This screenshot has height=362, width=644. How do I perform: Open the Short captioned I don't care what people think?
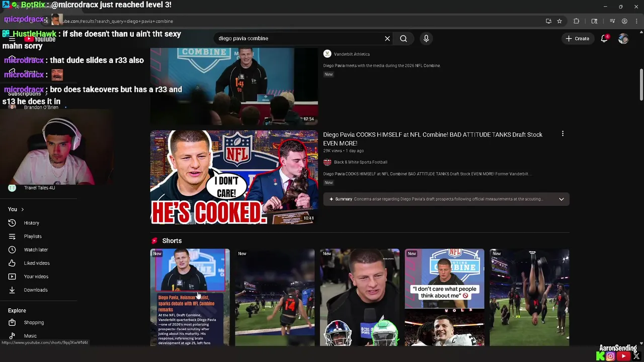coord(445,297)
